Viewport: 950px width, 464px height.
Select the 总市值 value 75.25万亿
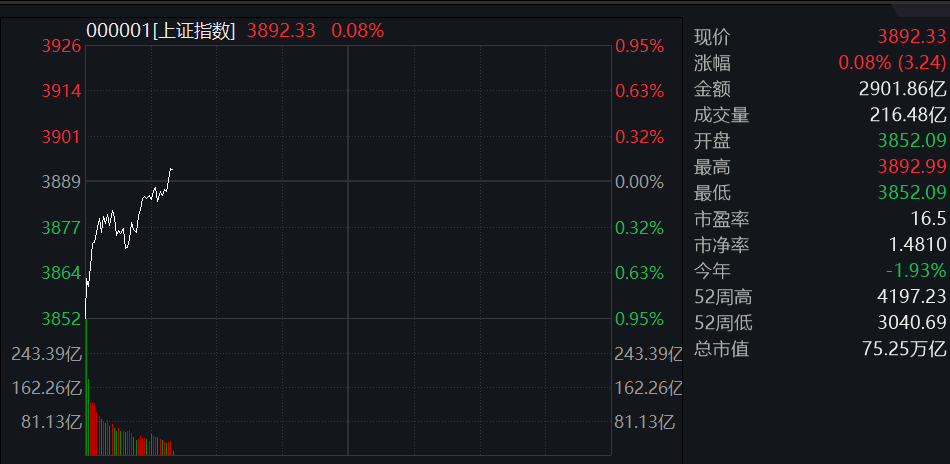902,349
